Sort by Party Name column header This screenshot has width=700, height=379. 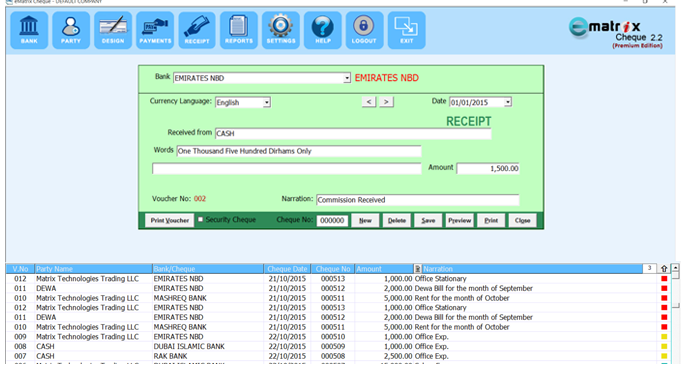(x=93, y=269)
